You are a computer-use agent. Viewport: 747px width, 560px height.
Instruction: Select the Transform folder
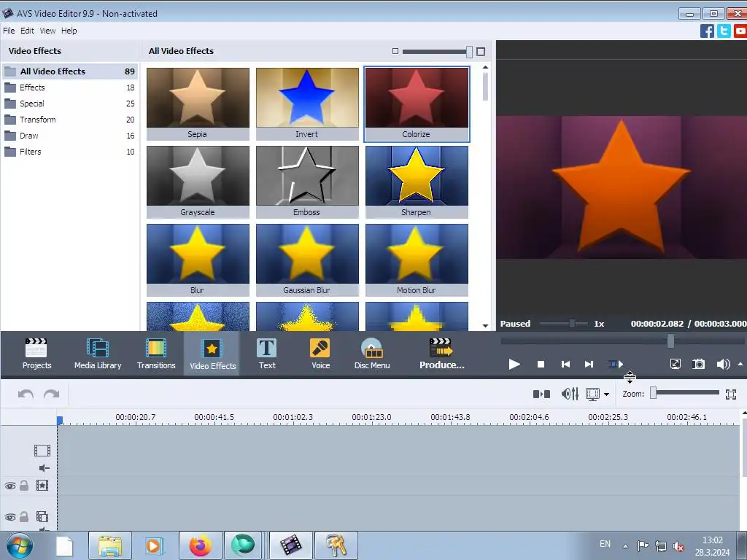(70, 120)
